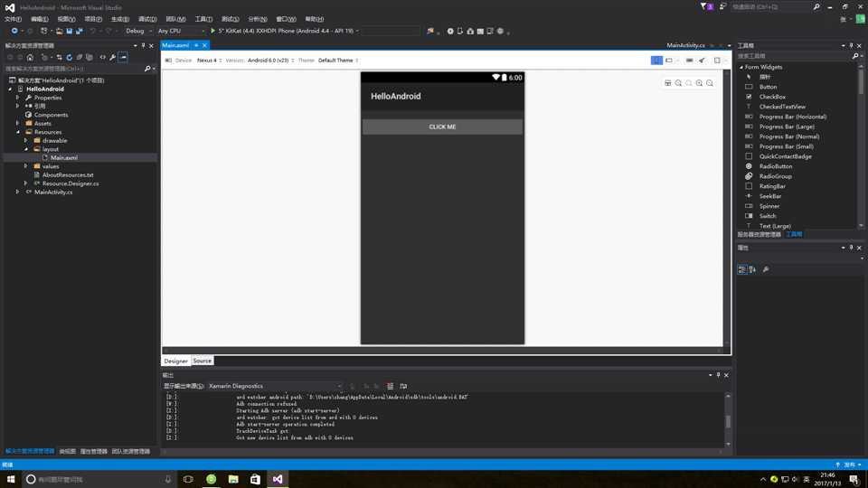Click the View Code icon in Solution Explorer
Image resolution: width=868 pixels, height=488 pixels.
coord(102,57)
